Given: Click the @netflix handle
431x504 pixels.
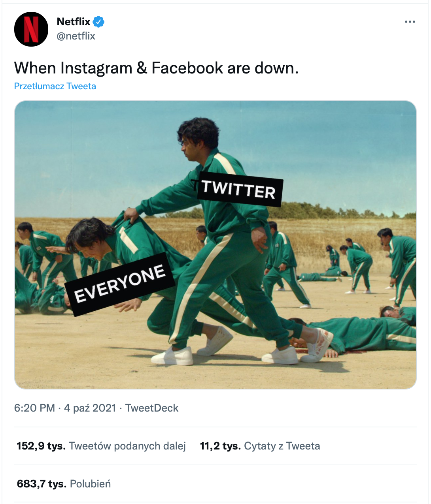Looking at the screenshot, I should point(76,36).
